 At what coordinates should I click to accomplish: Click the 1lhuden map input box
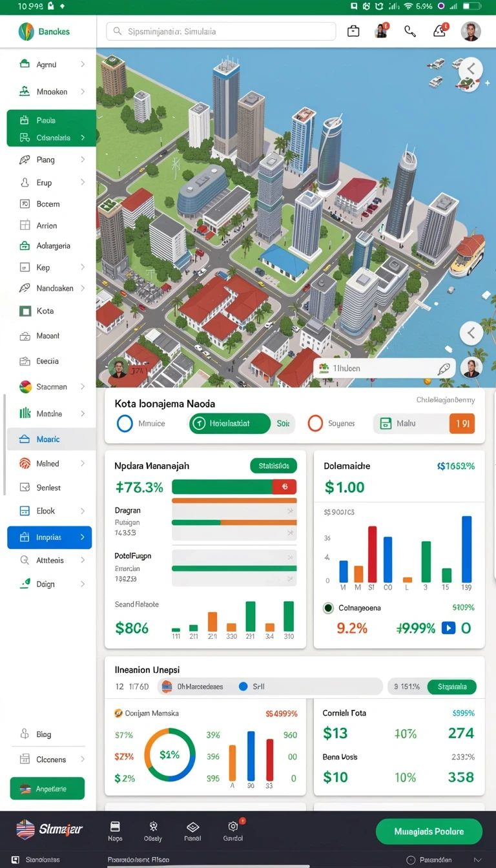point(384,368)
